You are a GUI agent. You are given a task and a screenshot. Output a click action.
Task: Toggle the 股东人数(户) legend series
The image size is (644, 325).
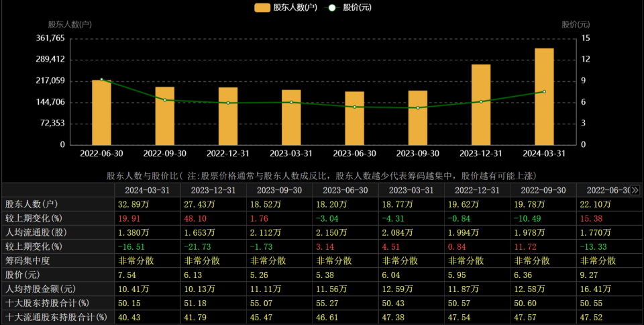(286, 7)
